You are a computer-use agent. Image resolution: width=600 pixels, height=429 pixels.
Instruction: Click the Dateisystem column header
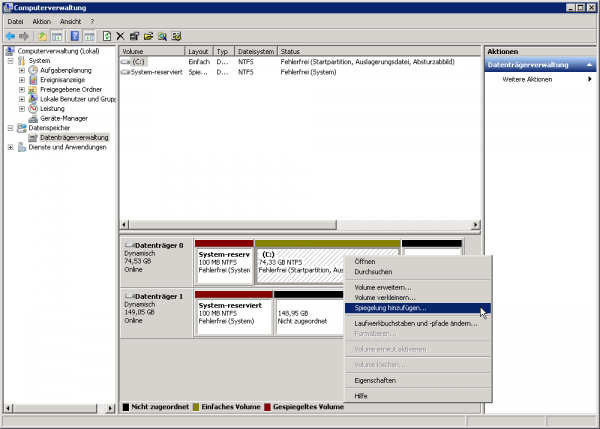[255, 50]
